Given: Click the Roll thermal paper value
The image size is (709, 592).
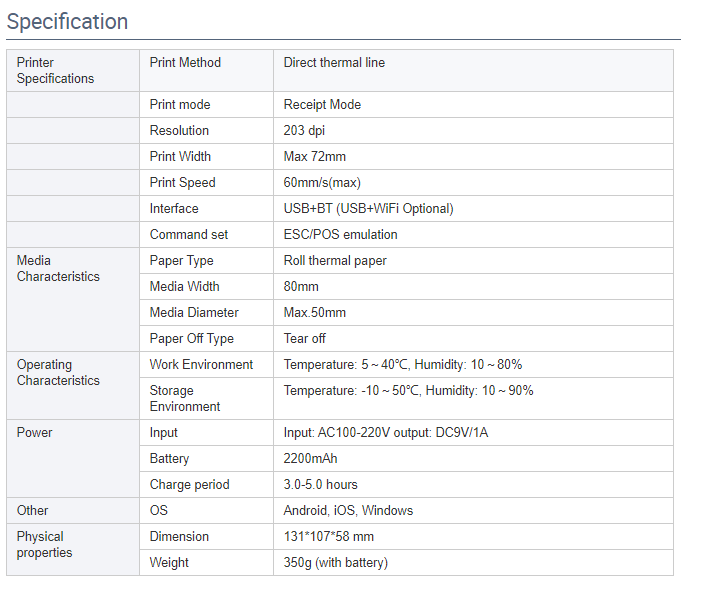Looking at the screenshot, I should [x=335, y=261].
